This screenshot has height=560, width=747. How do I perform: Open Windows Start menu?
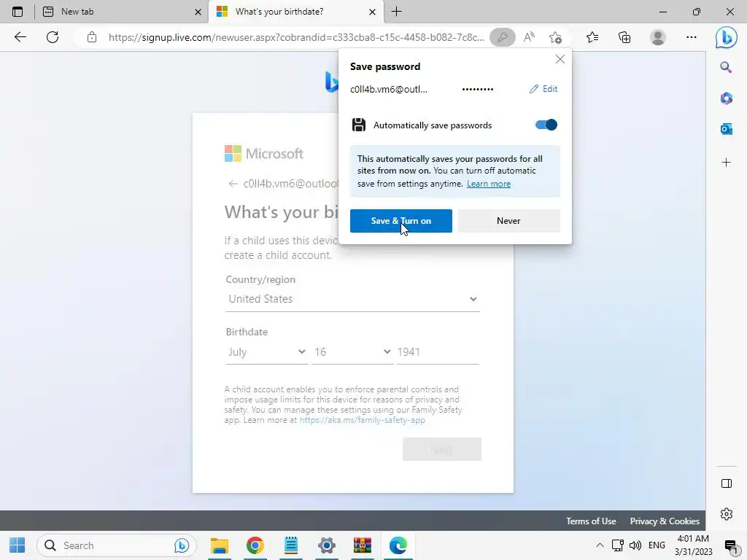pyautogui.click(x=18, y=545)
